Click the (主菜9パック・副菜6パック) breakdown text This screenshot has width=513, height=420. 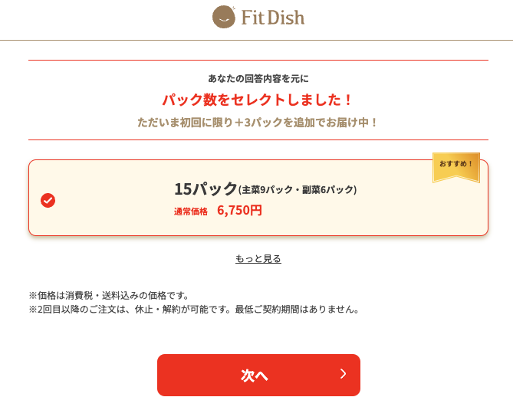click(x=298, y=190)
